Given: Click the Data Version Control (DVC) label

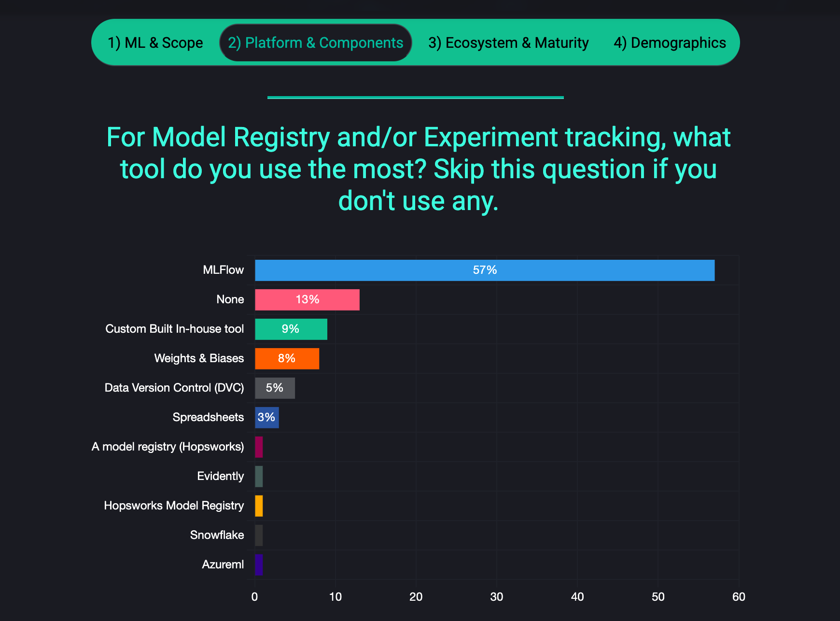Looking at the screenshot, I should 174,388.
